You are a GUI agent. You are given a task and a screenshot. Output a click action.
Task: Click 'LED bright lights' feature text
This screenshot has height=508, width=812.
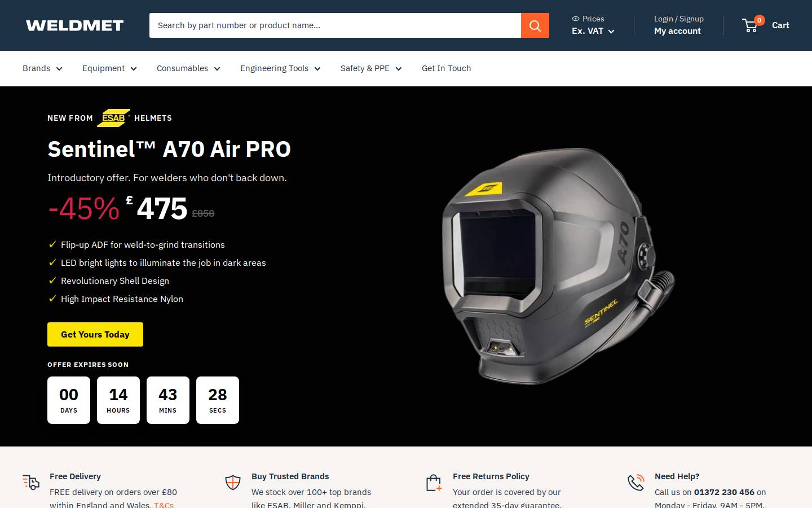(x=163, y=262)
